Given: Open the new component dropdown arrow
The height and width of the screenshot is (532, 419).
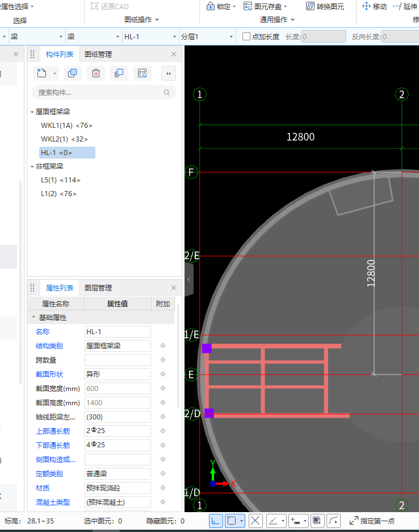Looking at the screenshot, I should [55, 73].
